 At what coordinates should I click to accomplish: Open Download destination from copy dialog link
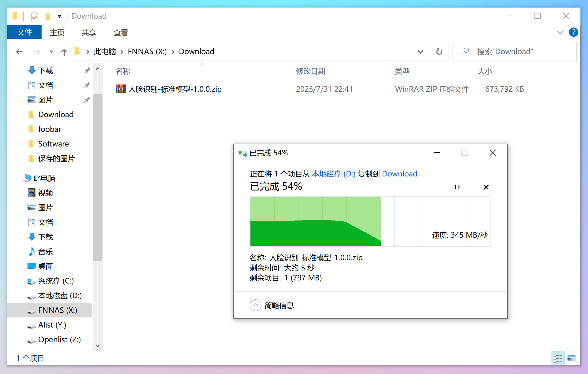click(x=399, y=174)
